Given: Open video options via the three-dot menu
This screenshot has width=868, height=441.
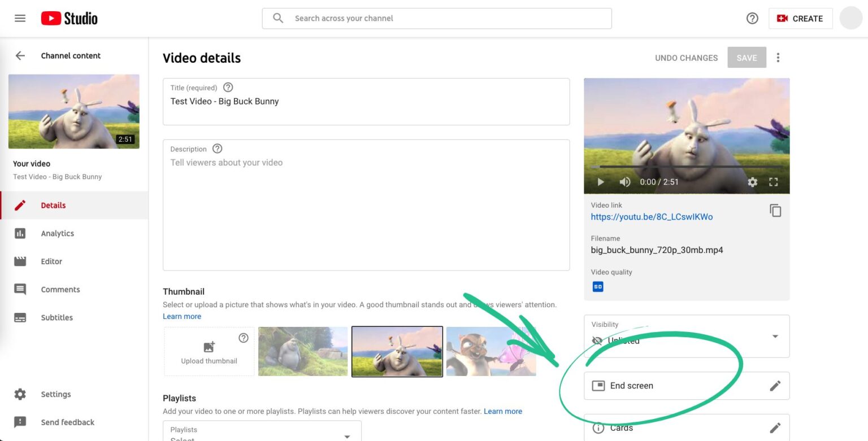Looking at the screenshot, I should coord(778,57).
